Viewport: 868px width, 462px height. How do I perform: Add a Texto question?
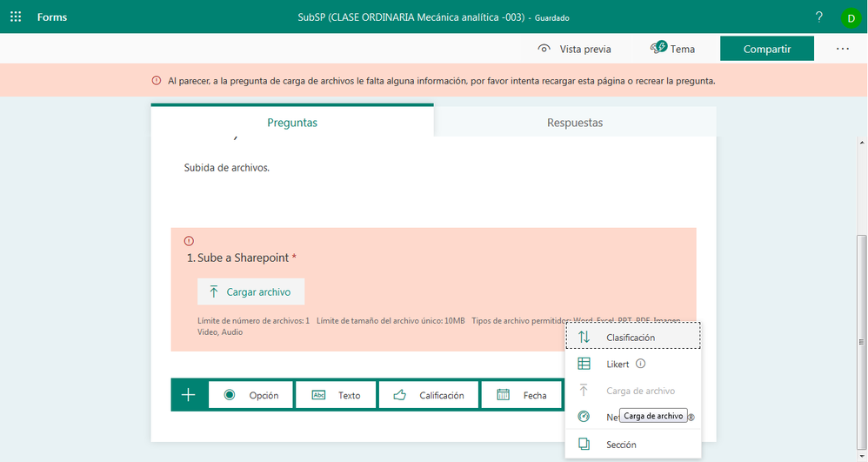coord(336,395)
